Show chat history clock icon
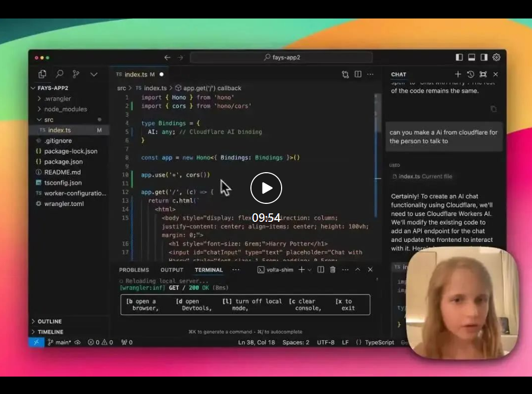Viewport: 532px width, 394px height. pos(470,74)
